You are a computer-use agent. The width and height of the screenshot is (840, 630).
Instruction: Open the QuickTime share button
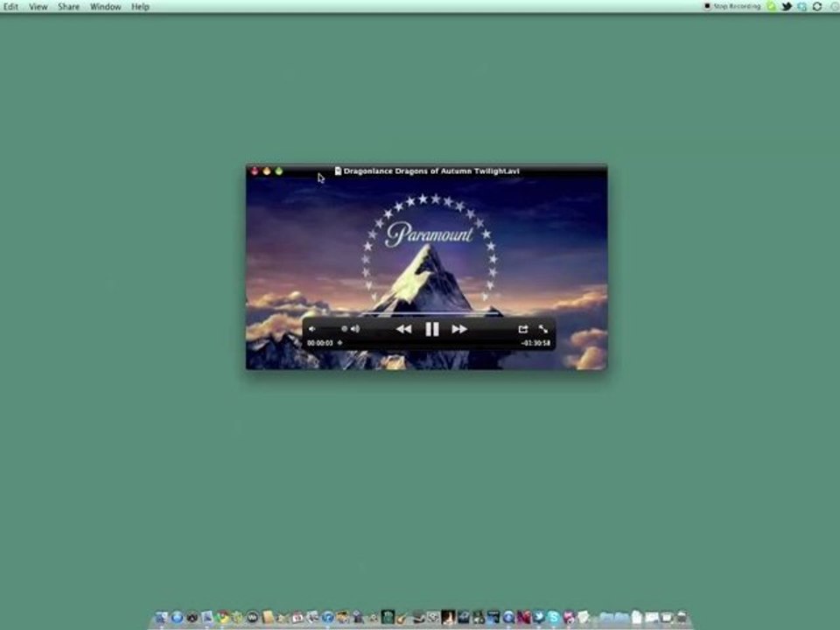click(523, 329)
